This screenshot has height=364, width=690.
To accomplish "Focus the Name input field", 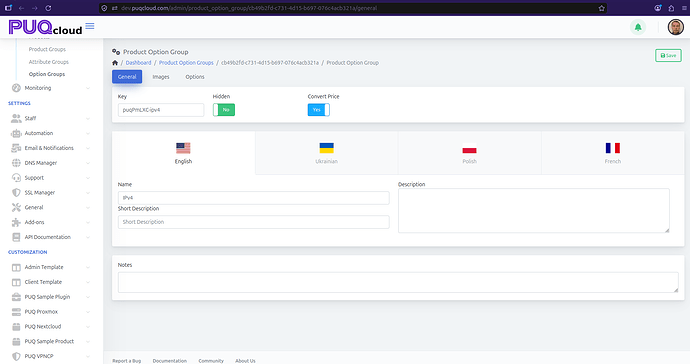I will pos(253,198).
